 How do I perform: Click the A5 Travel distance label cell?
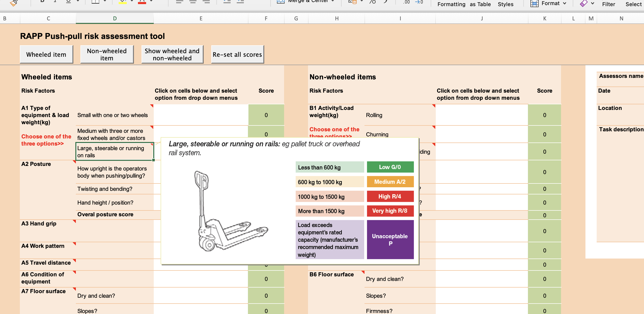(x=48, y=264)
